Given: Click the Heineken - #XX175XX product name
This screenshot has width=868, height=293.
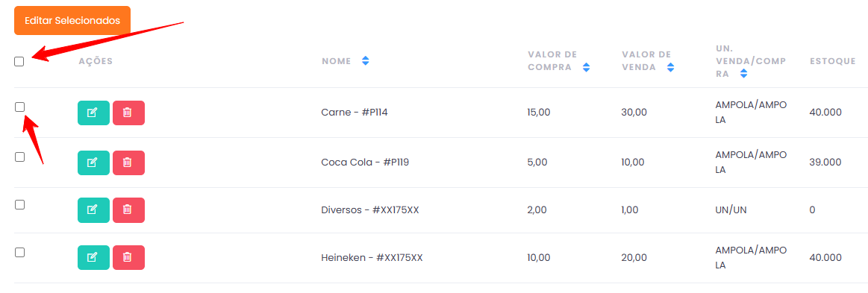Looking at the screenshot, I should click(x=372, y=258).
